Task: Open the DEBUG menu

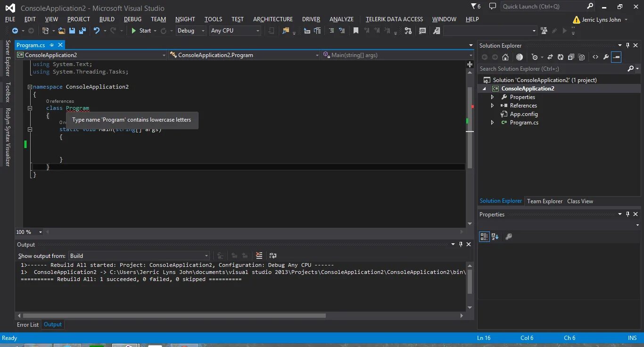Action: coord(132,19)
